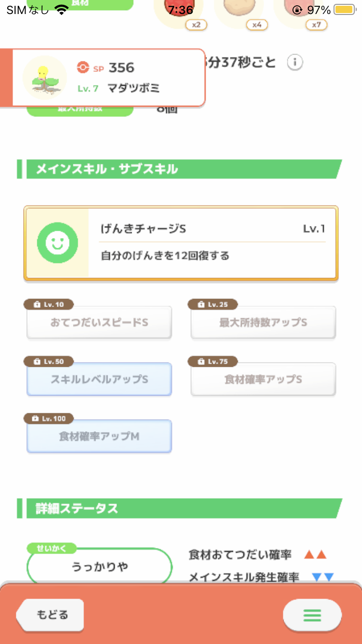362x644 pixels.
Task: Tap the マダツボミ Pokémon portrait
Action: click(x=45, y=77)
